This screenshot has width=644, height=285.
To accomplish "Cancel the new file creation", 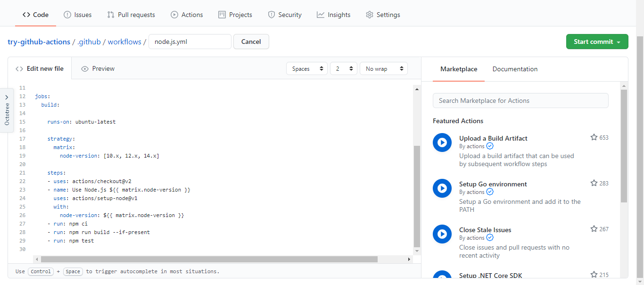I will [x=251, y=42].
